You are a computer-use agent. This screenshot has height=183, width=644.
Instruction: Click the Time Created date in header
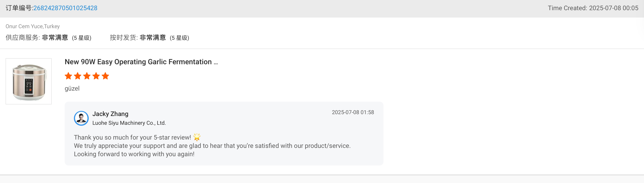[593, 8]
